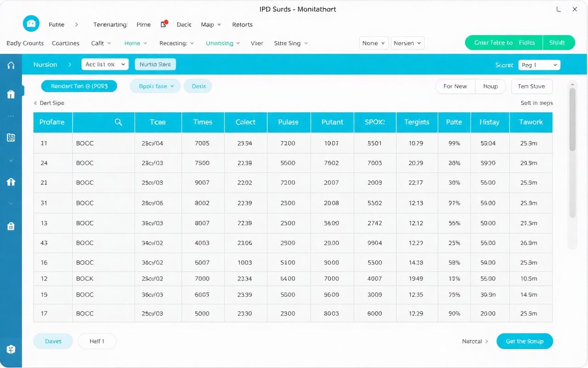The image size is (588, 368).
Task: Click the vertical scrollbar thumb
Action: (572, 120)
